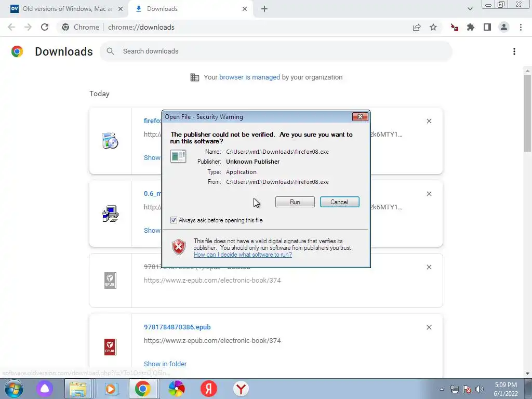
Task: Click the network tray icon
Action: pos(454,389)
